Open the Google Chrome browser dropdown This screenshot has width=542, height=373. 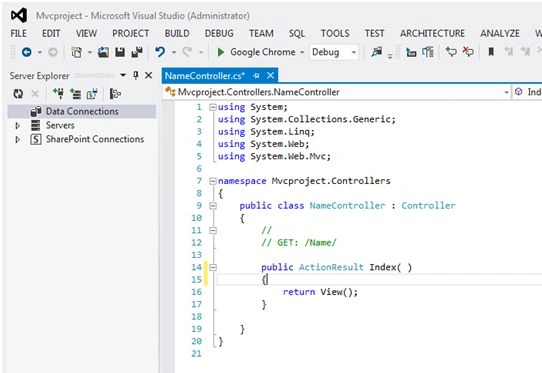click(x=302, y=52)
